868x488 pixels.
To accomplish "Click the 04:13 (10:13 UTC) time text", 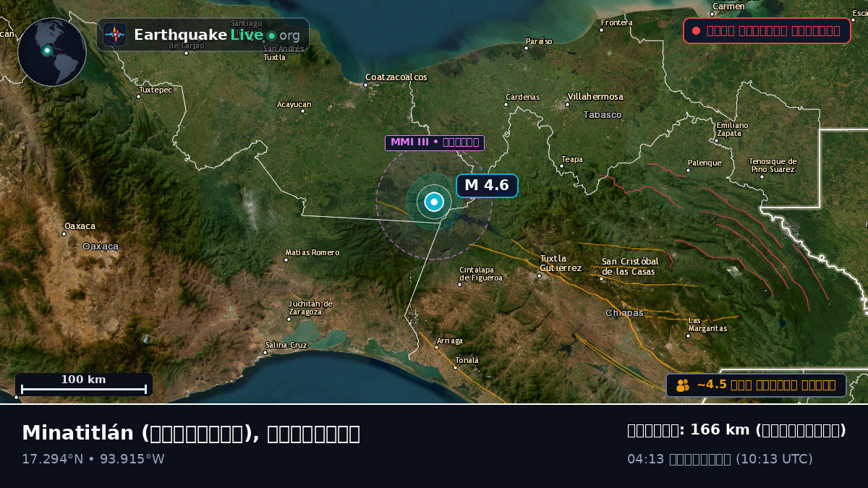I will tap(720, 459).
